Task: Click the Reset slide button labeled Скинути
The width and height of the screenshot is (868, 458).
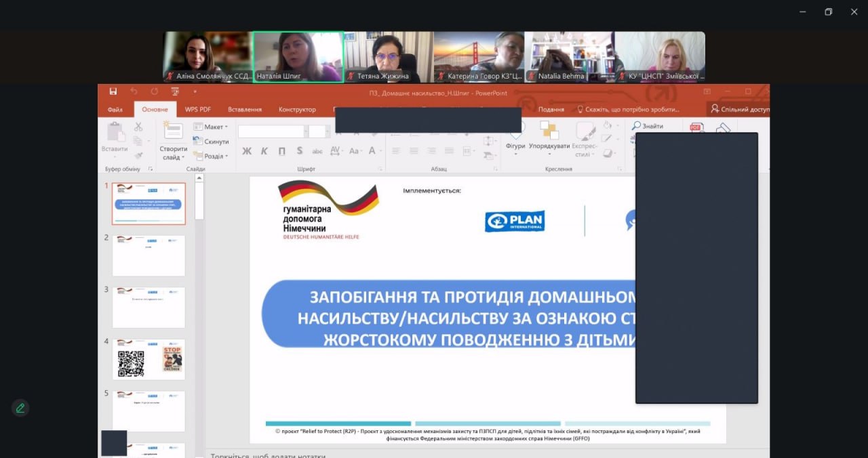Action: 212,142
